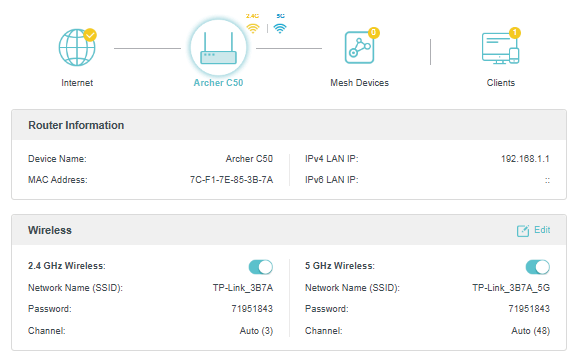The image size is (581, 361).
Task: Click the 2.4 GHz password 71951843
Action: point(252,309)
